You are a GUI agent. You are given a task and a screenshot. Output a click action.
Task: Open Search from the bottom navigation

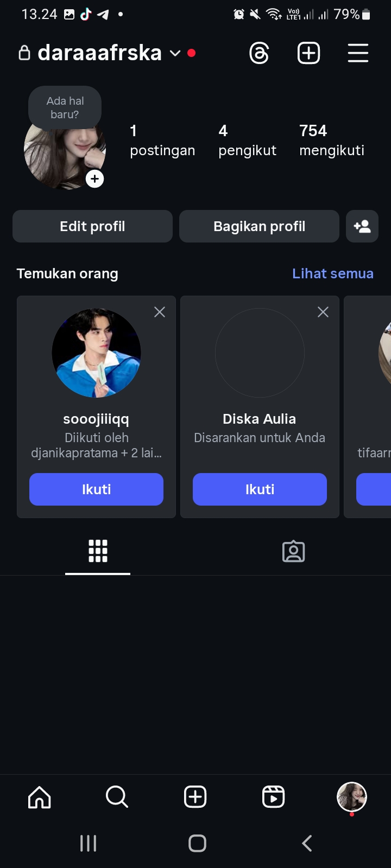pyautogui.click(x=117, y=797)
